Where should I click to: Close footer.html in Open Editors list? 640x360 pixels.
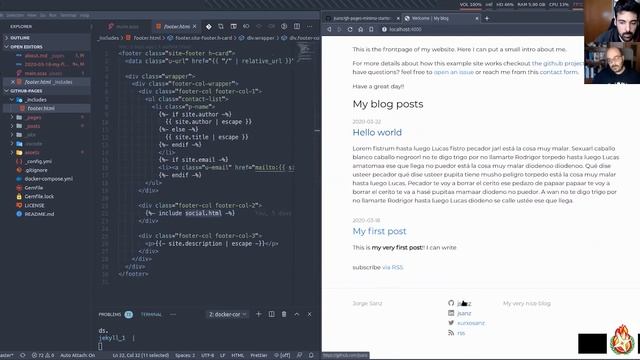click(x=13, y=82)
